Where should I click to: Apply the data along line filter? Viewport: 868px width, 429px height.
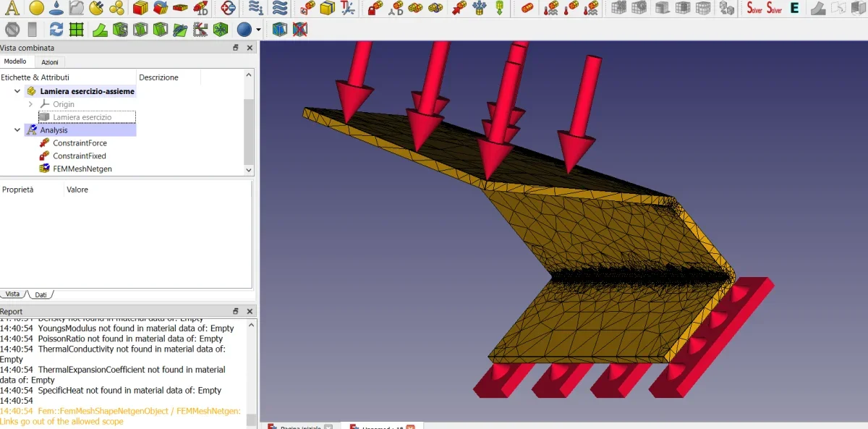180,30
